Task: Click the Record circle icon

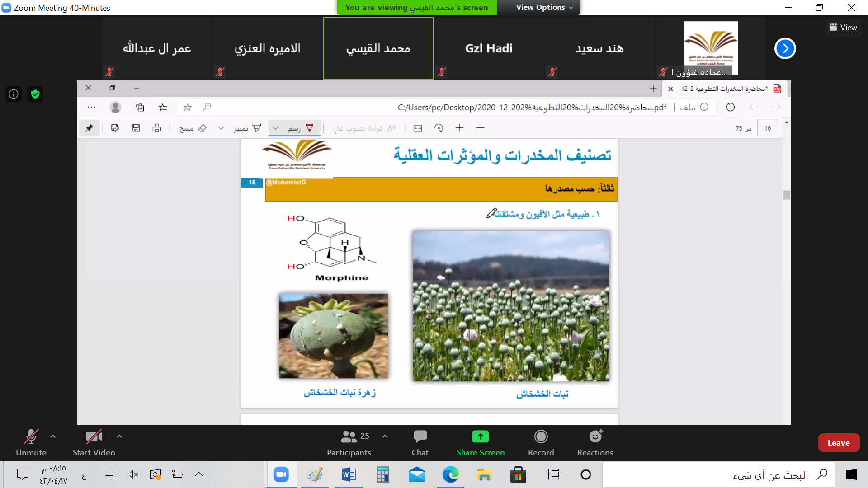Action: pos(541,436)
